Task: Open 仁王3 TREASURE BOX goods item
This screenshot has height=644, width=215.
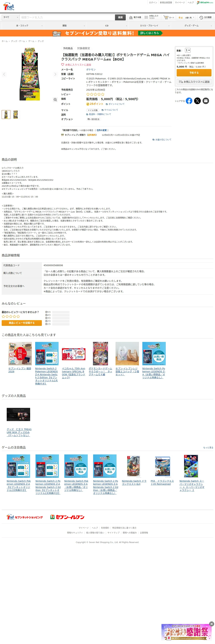Action: coord(19,432)
